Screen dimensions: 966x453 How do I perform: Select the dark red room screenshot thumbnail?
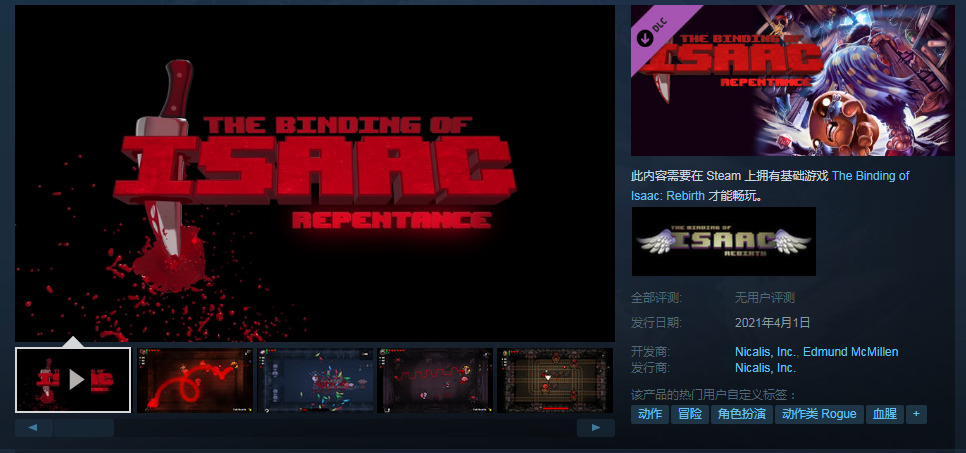click(x=435, y=380)
